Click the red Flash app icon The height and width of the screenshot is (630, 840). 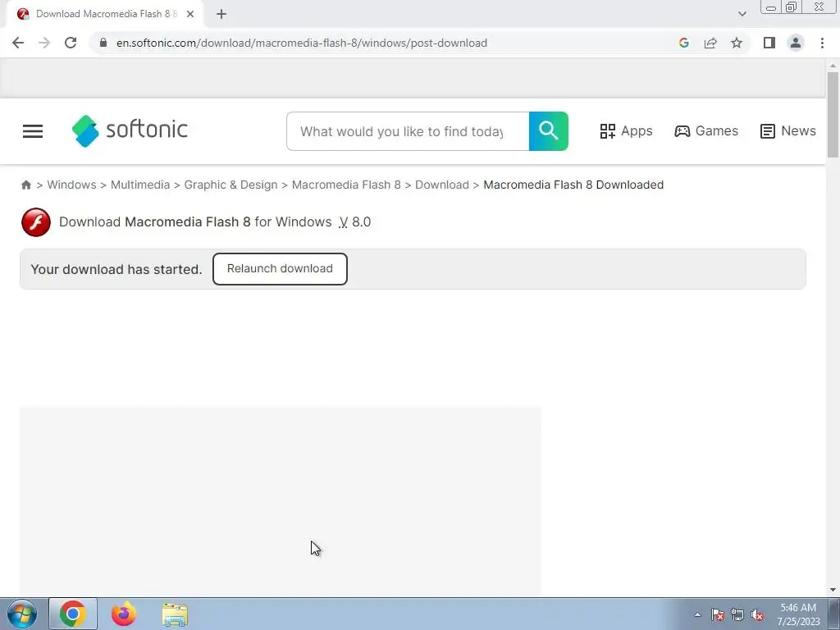[36, 222]
